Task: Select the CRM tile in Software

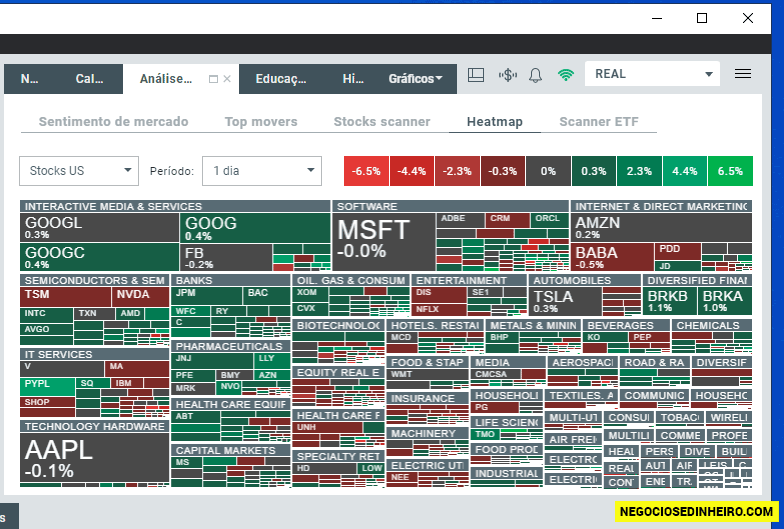Action: [x=507, y=220]
